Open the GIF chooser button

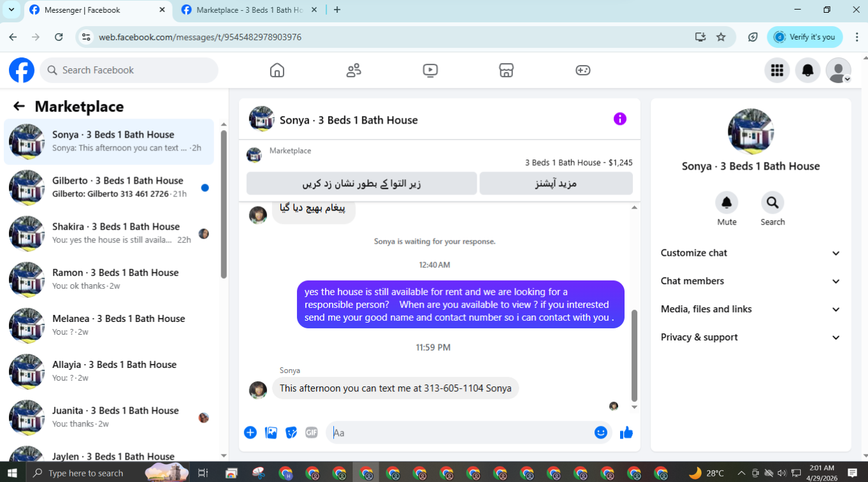coord(312,432)
